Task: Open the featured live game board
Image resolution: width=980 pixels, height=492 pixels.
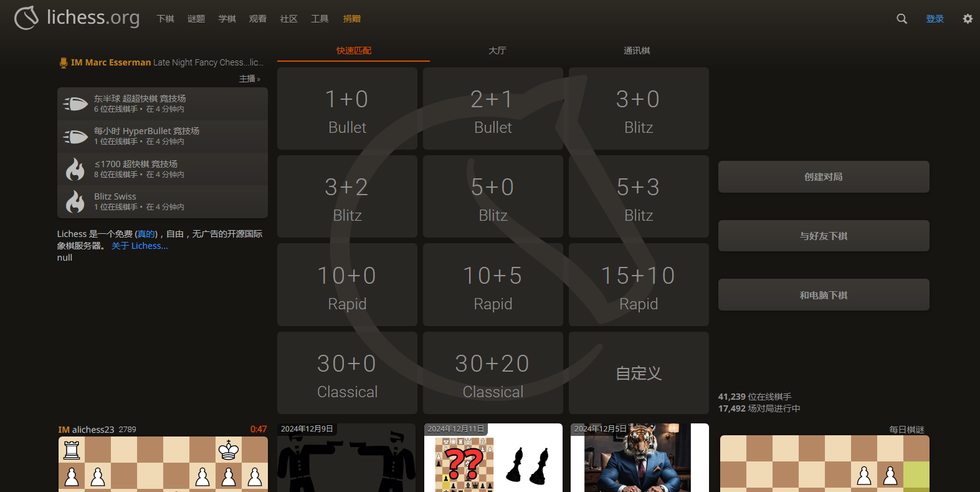Action: [x=163, y=464]
